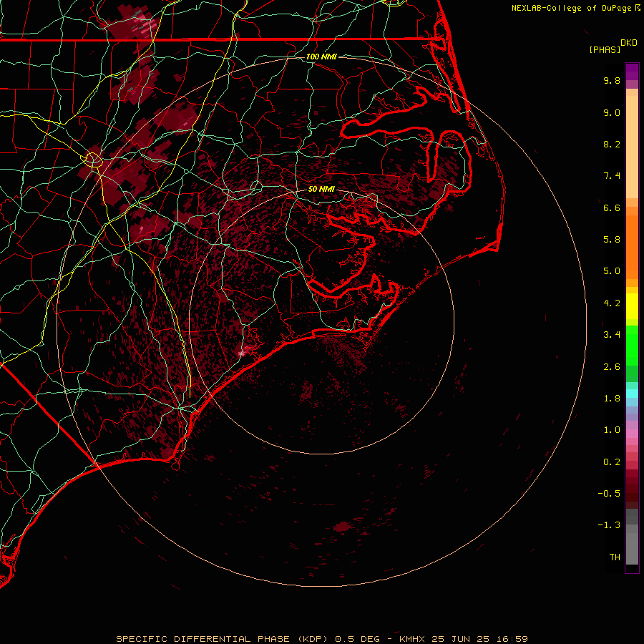Click the -0.5 legend value
Viewport: 644px width, 644px height.
coord(609,494)
